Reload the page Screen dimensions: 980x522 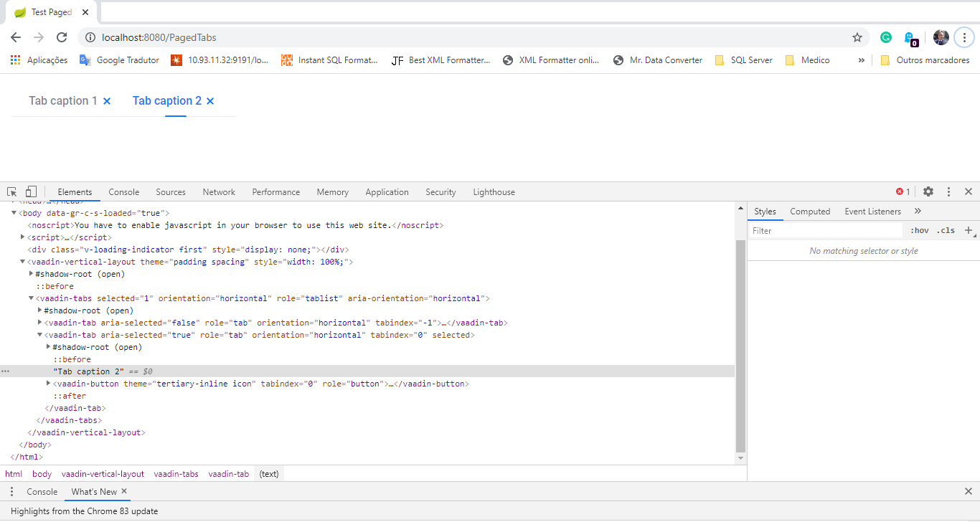[62, 37]
